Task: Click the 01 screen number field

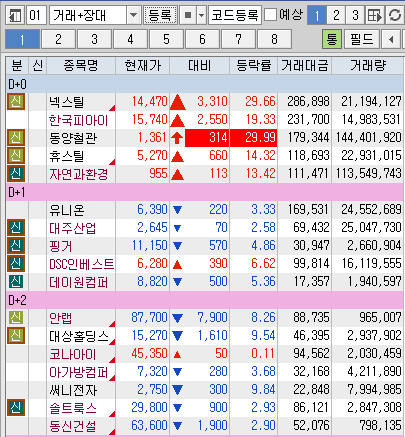Action: pos(36,15)
